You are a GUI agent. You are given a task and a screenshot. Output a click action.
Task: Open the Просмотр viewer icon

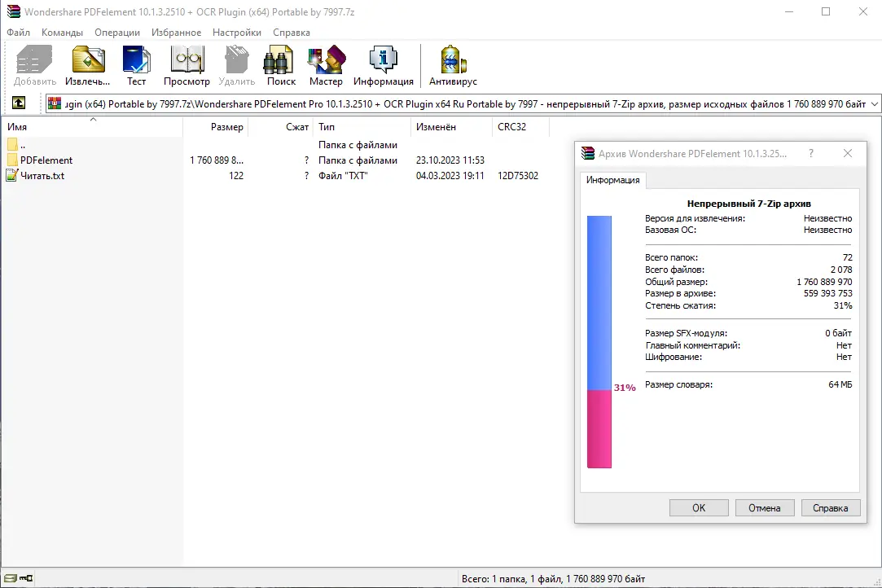click(186, 65)
